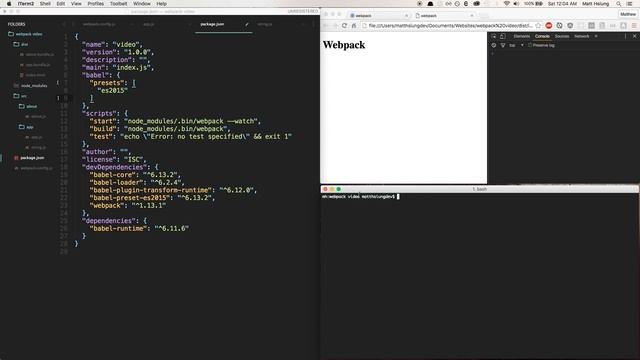Open app.bundle.js in sidebar
This screenshot has width=640, height=360.
point(35,65)
